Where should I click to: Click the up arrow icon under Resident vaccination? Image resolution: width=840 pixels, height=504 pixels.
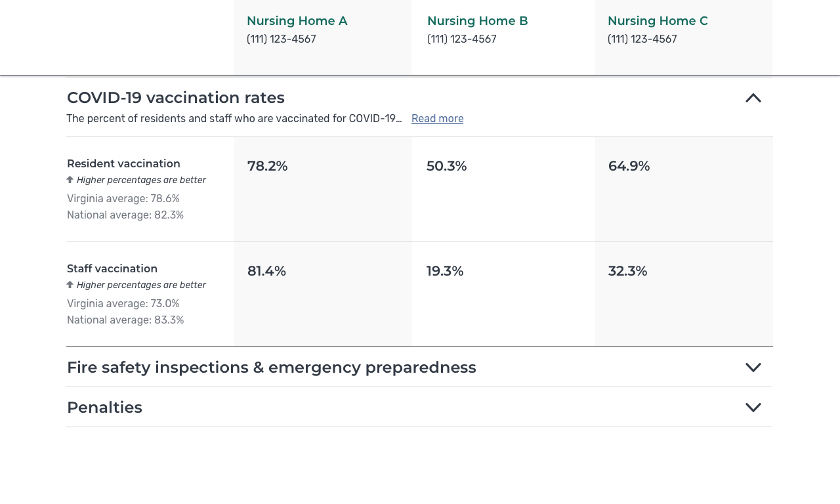coord(70,180)
